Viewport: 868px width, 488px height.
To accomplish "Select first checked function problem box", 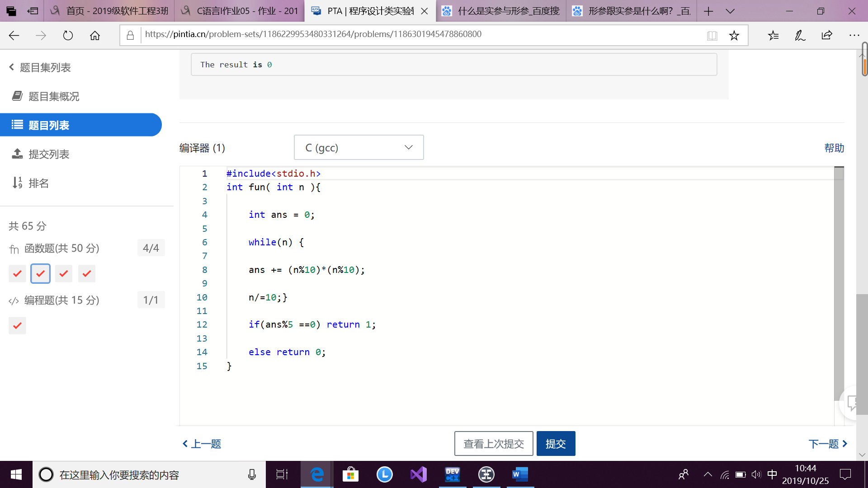I will pyautogui.click(x=17, y=273).
